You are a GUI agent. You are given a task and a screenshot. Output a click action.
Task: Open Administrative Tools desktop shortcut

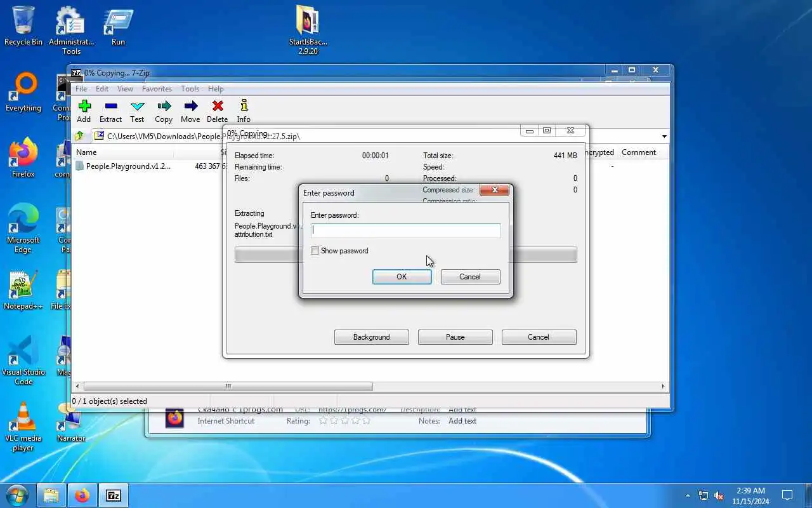[71, 30]
